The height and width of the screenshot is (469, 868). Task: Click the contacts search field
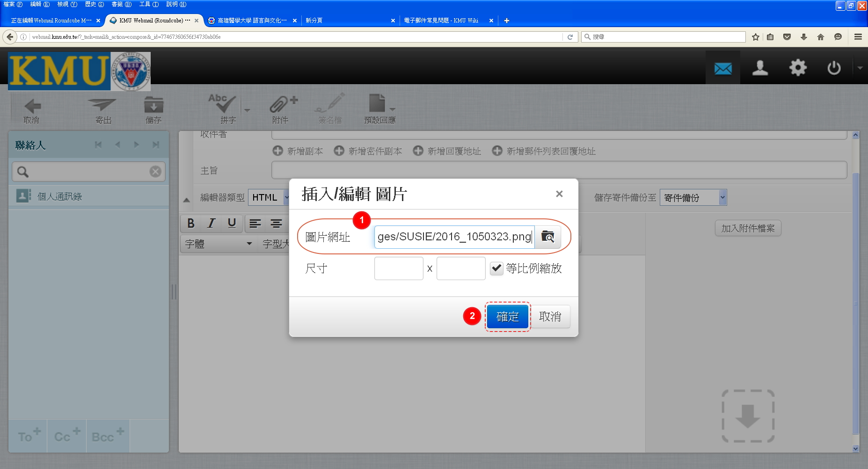[x=89, y=172]
